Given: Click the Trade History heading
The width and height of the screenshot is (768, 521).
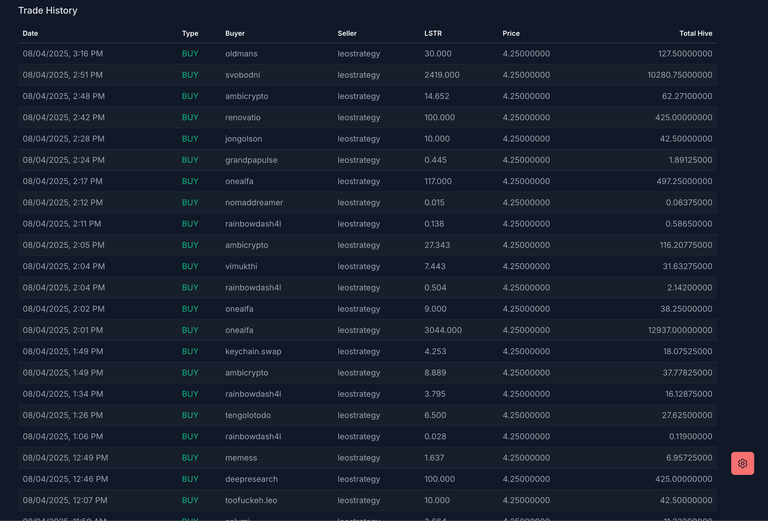Looking at the screenshot, I should pyautogui.click(x=48, y=10).
